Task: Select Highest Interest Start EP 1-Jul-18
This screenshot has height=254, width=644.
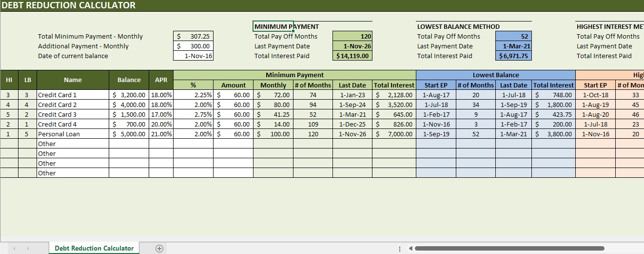Action: pyautogui.click(x=595, y=124)
